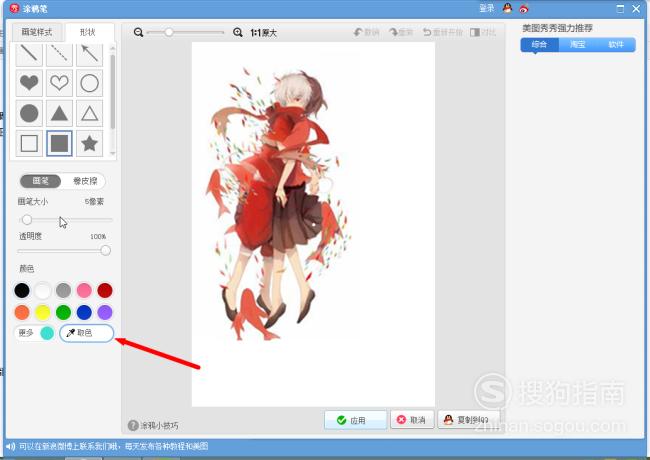The height and width of the screenshot is (460, 650).
Task: Click the 画笔大小 brush size slider
Action: [65, 220]
